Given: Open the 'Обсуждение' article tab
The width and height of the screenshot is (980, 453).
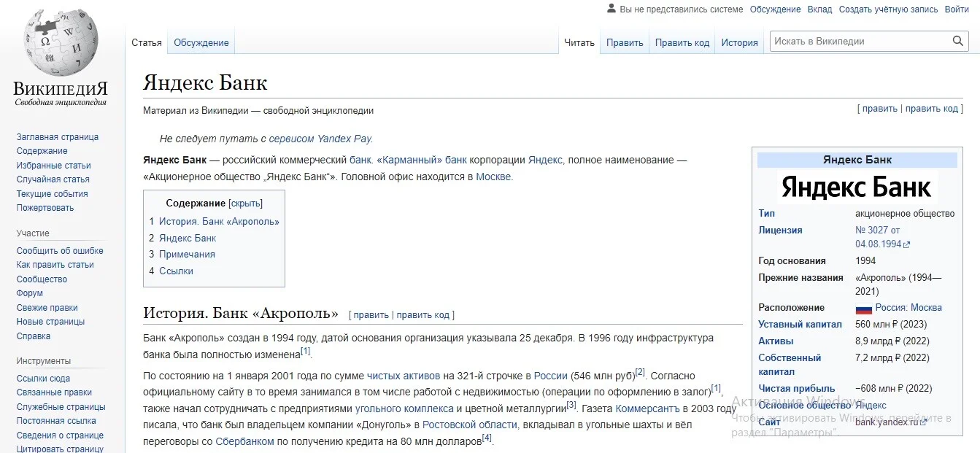Looking at the screenshot, I should pyautogui.click(x=201, y=42).
